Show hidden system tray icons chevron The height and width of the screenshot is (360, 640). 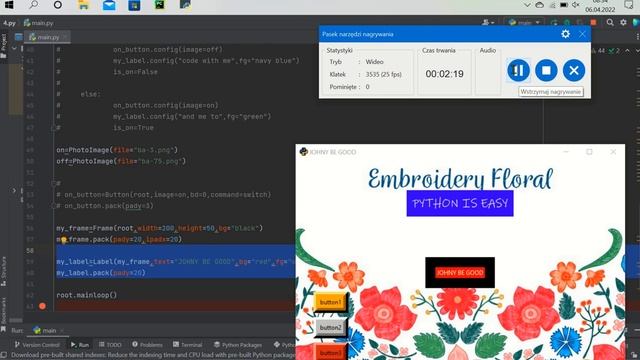click(x=527, y=5)
